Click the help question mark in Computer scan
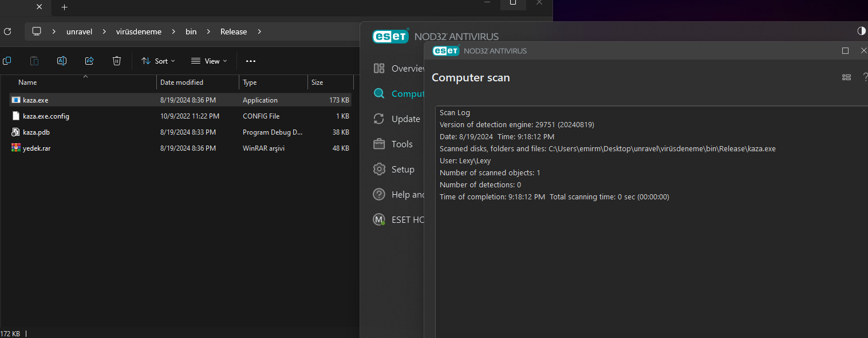This screenshot has height=338, width=868. click(x=865, y=77)
